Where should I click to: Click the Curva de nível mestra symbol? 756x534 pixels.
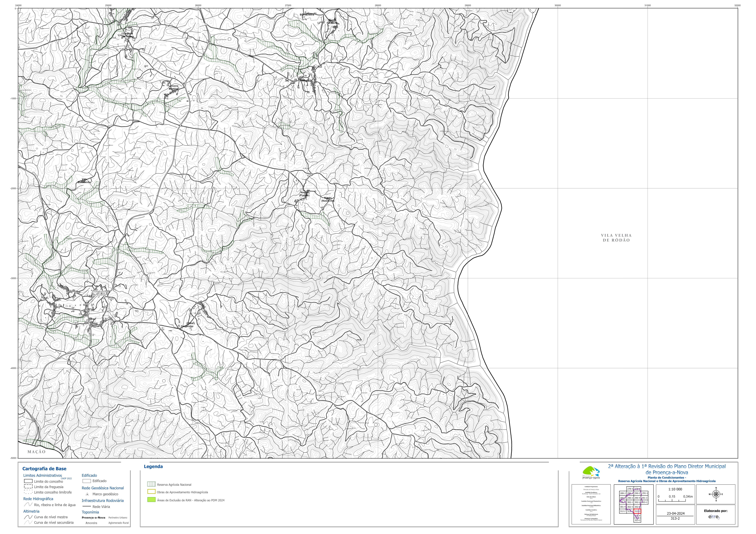(x=28, y=517)
